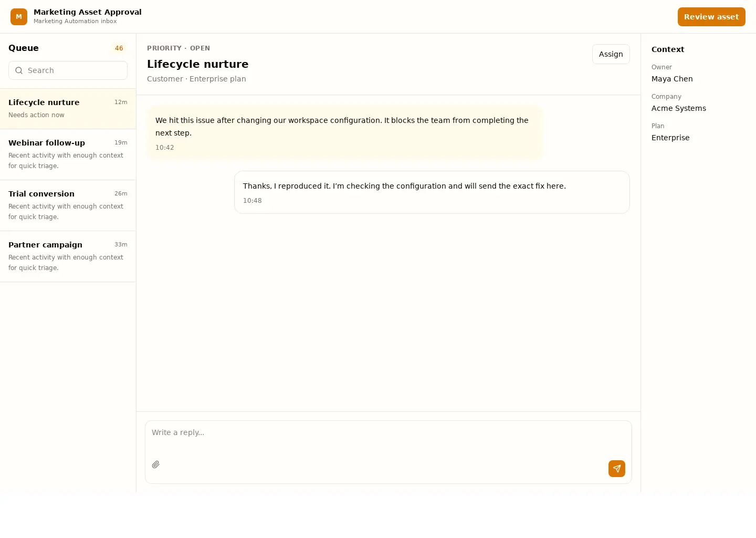Open the Trial conversion conversation
Viewport: 756px width, 538px height.
[x=68, y=205]
